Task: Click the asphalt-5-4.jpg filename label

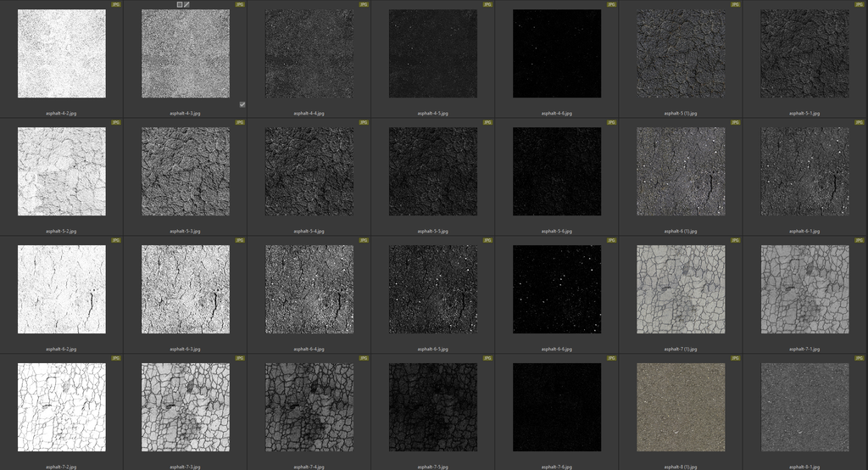Action: click(x=309, y=231)
